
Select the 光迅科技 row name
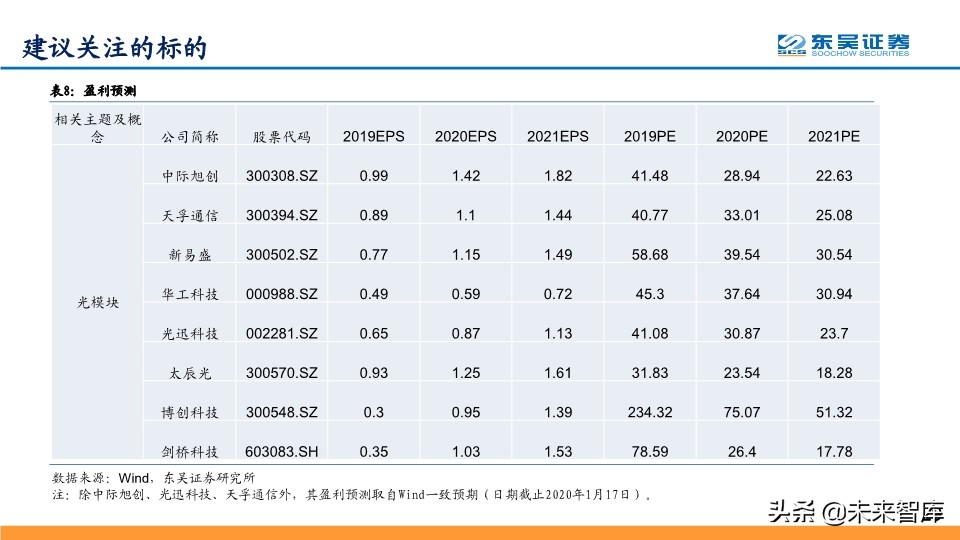pos(190,333)
